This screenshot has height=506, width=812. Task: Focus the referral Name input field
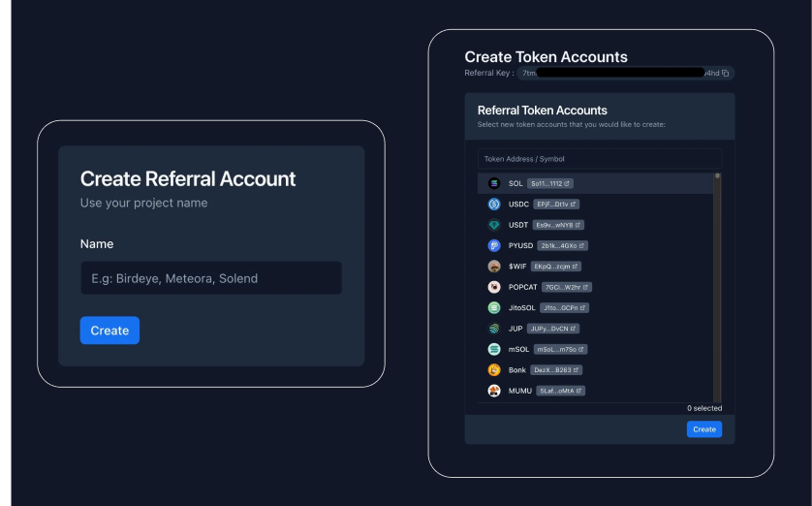click(x=210, y=278)
